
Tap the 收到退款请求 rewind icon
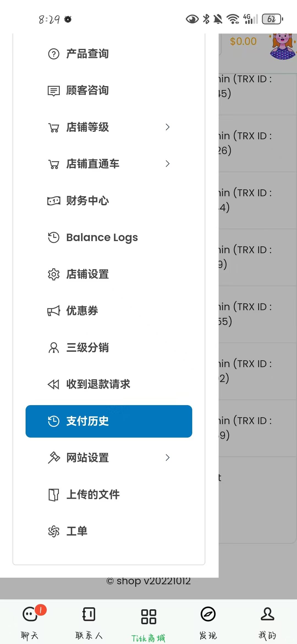(x=54, y=384)
